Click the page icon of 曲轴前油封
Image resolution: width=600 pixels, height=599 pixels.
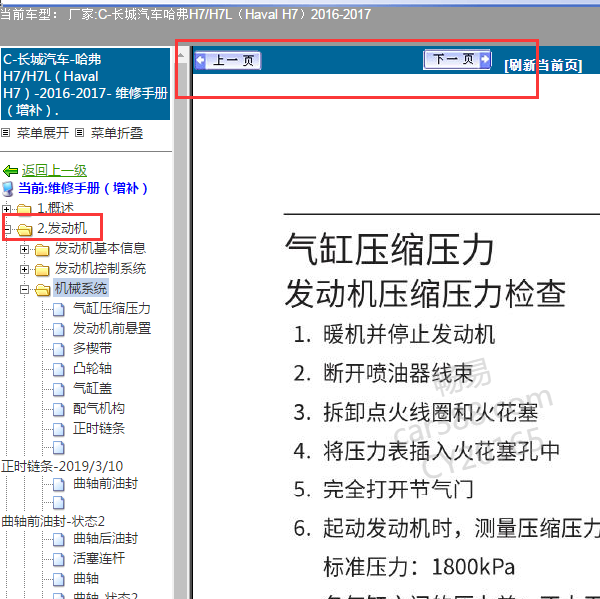[x=59, y=485]
